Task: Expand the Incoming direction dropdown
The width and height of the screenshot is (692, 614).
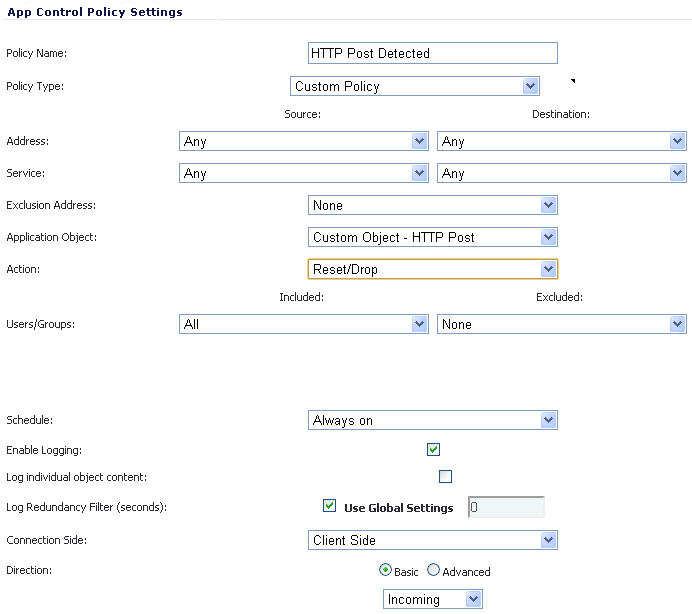Action: point(433,599)
